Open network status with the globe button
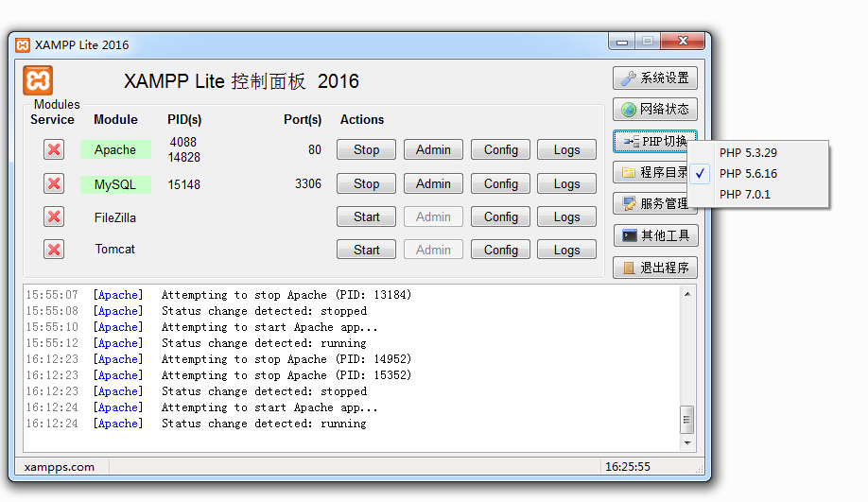The image size is (868, 502). pyautogui.click(x=655, y=110)
